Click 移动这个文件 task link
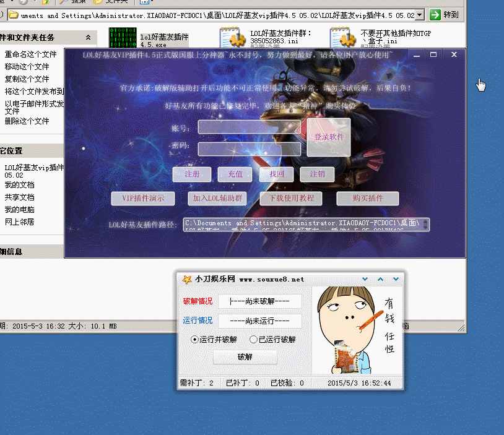This screenshot has width=504, height=435. click(27, 66)
